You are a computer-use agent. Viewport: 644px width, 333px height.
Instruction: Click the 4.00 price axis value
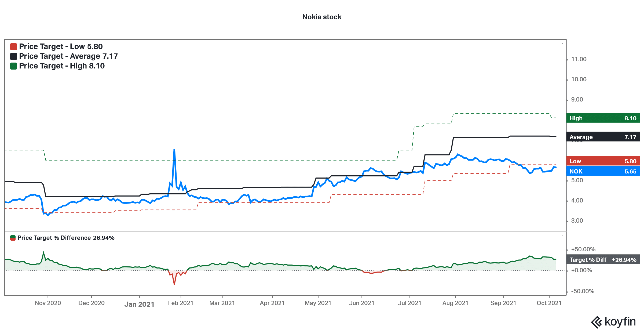coord(577,201)
